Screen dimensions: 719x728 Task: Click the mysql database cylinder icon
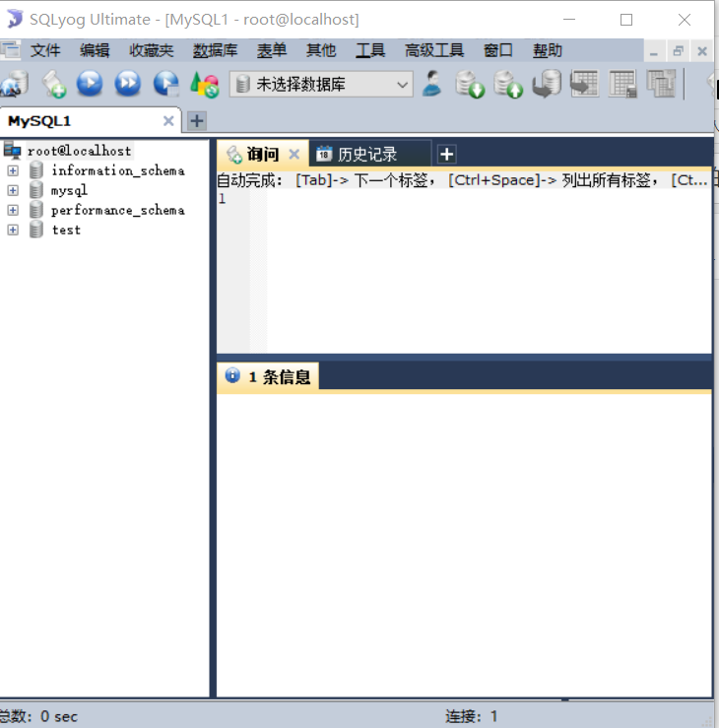click(36, 190)
